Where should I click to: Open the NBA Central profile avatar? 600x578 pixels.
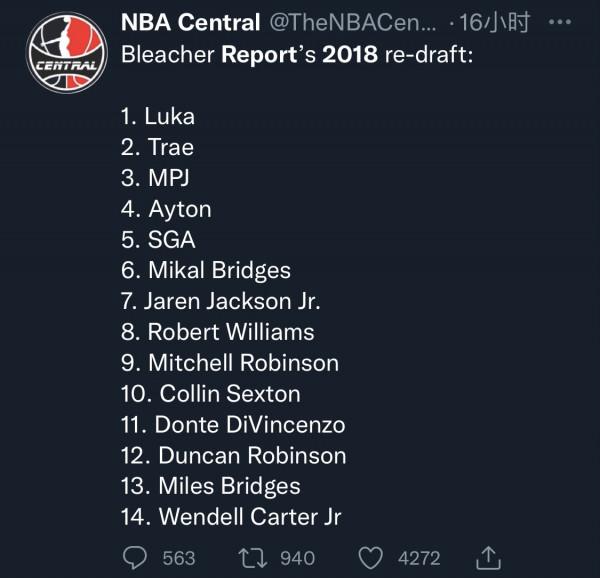tap(66, 53)
